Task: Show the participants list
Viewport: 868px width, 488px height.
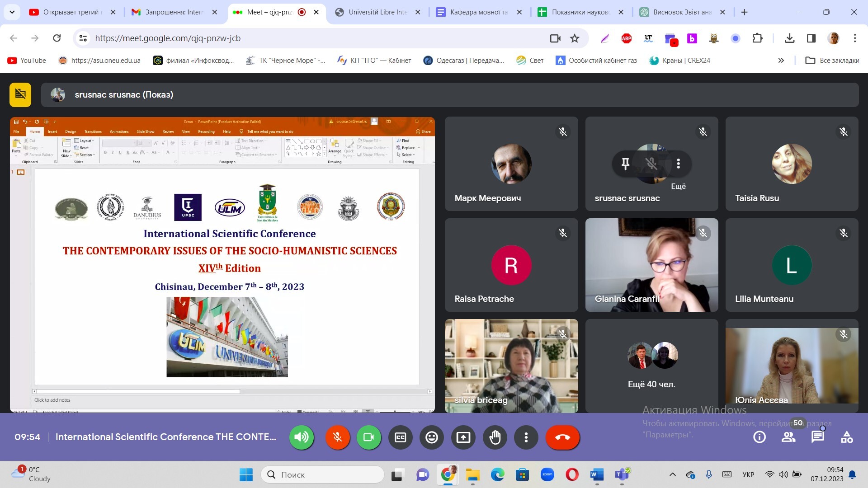Action: 788,437
